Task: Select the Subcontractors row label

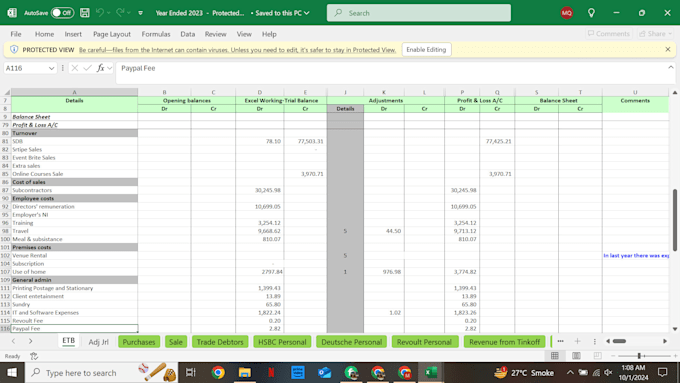Action: [74, 190]
